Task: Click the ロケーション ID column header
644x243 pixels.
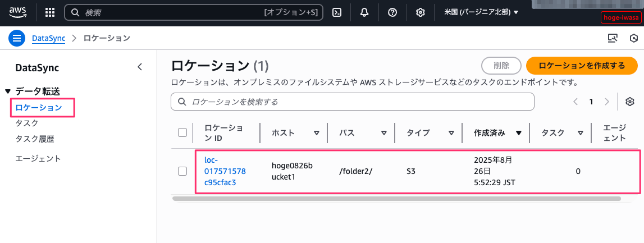Action: pos(224,132)
